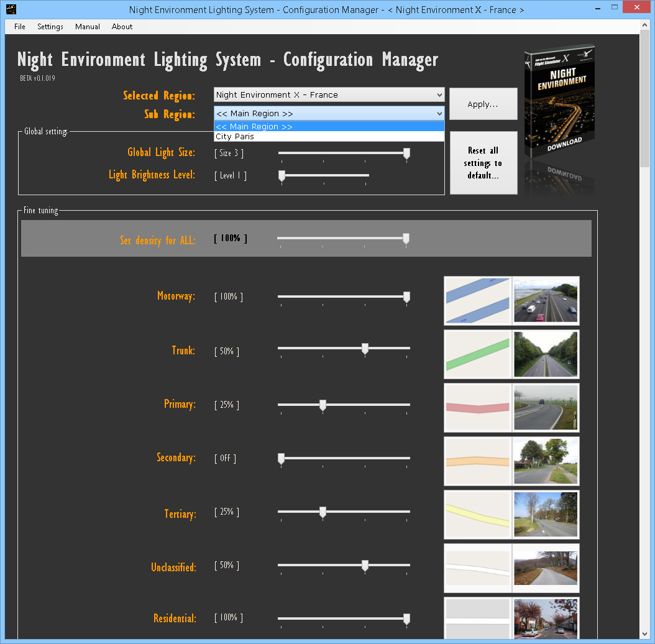Click the Apply button
Image resolution: width=655 pixels, height=644 pixels.
(x=483, y=104)
